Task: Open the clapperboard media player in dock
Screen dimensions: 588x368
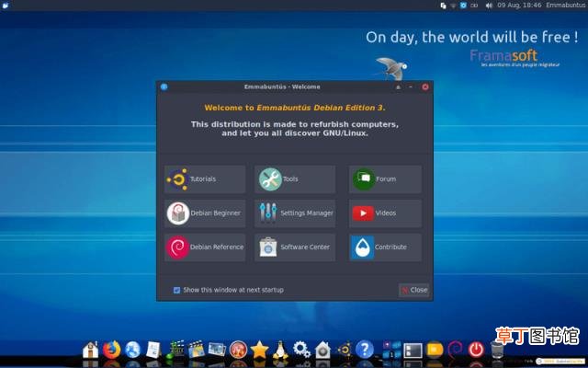Action: [x=197, y=350]
